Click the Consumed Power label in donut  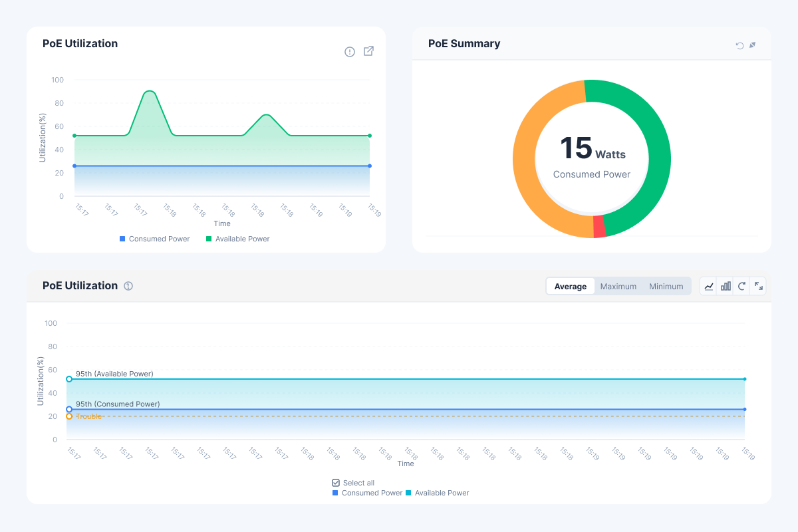(592, 174)
